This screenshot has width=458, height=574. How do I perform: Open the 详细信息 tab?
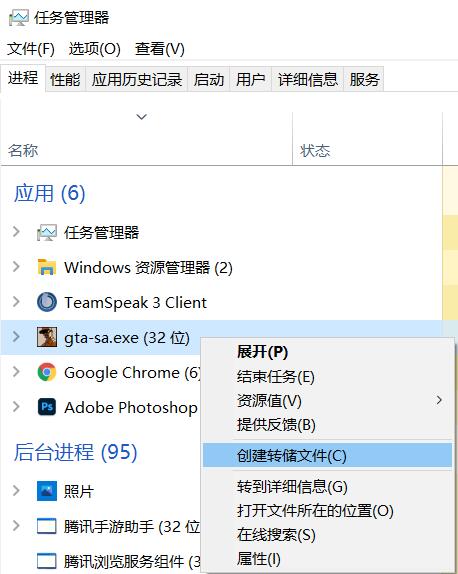[308, 79]
